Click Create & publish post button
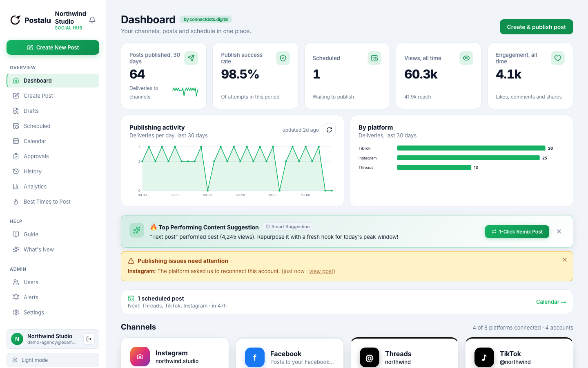Image resolution: width=588 pixels, height=368 pixels. pos(536,27)
